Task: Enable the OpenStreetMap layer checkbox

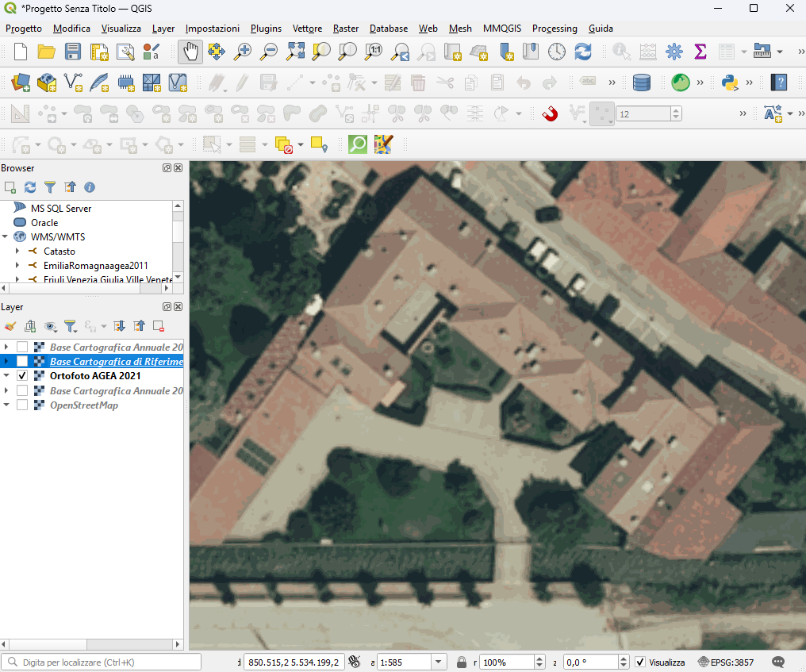Action: pyautogui.click(x=22, y=405)
